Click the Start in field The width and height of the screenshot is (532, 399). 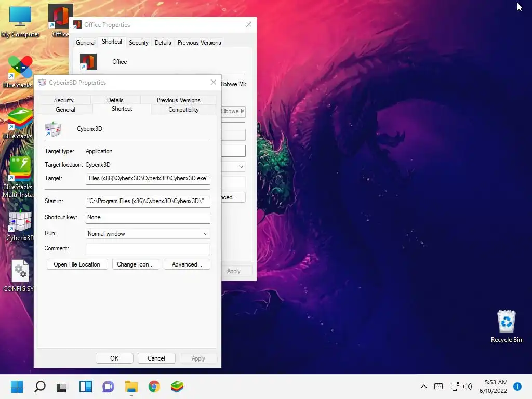[x=148, y=201]
